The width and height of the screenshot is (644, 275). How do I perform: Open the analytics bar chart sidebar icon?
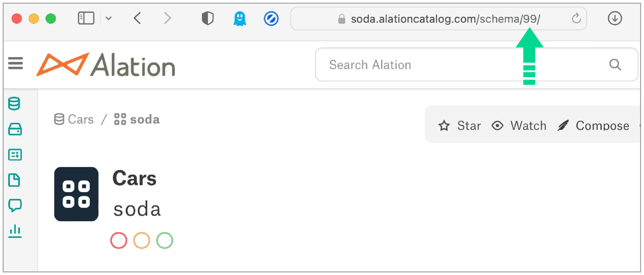click(x=15, y=231)
